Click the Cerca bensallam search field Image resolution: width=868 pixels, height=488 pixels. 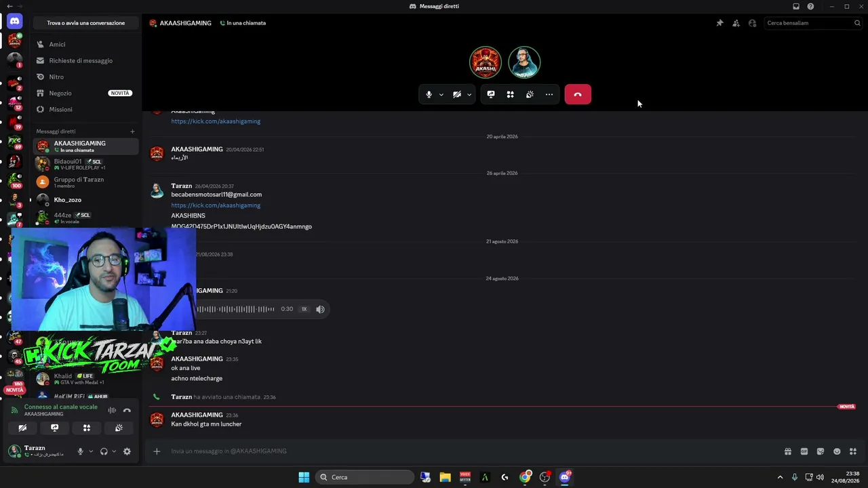tap(813, 23)
